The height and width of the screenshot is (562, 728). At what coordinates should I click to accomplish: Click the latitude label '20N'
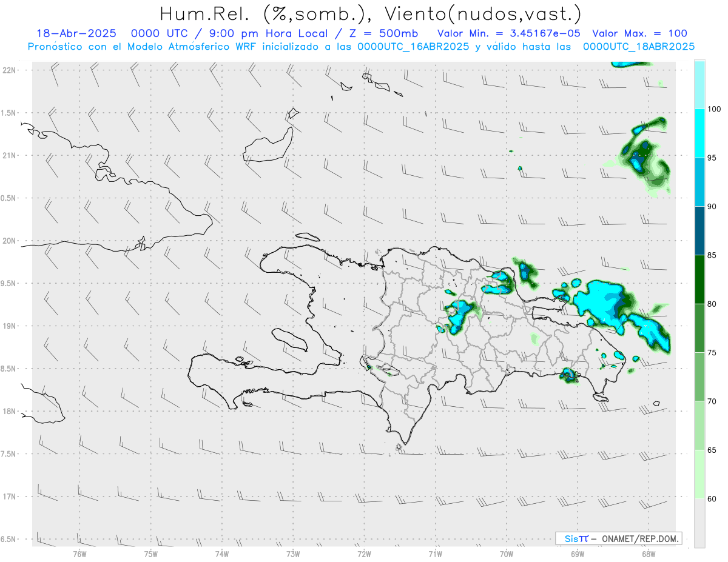pyautogui.click(x=9, y=241)
